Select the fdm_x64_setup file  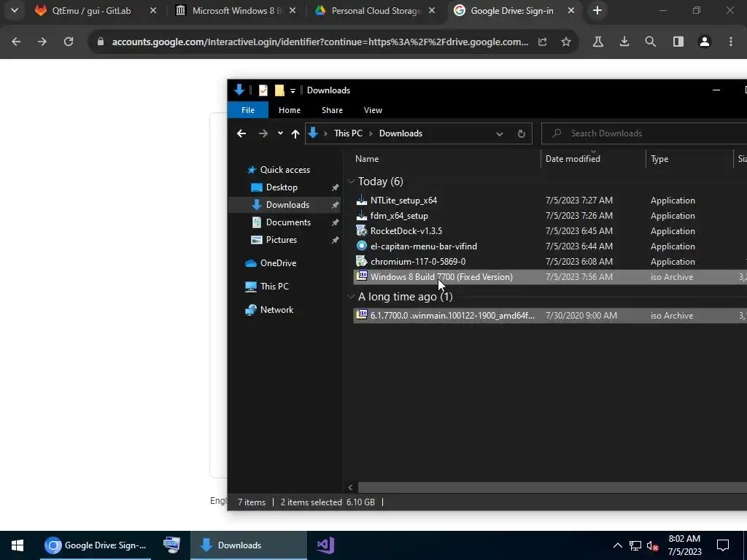pos(399,216)
